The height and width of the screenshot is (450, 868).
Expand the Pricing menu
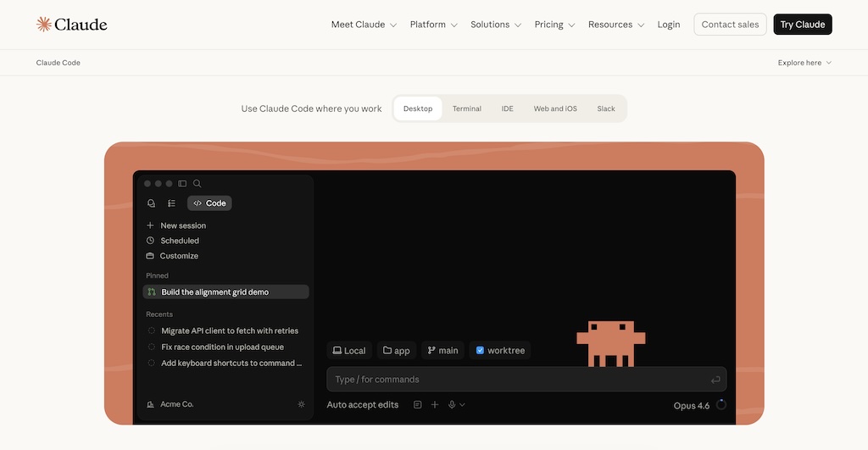point(554,25)
